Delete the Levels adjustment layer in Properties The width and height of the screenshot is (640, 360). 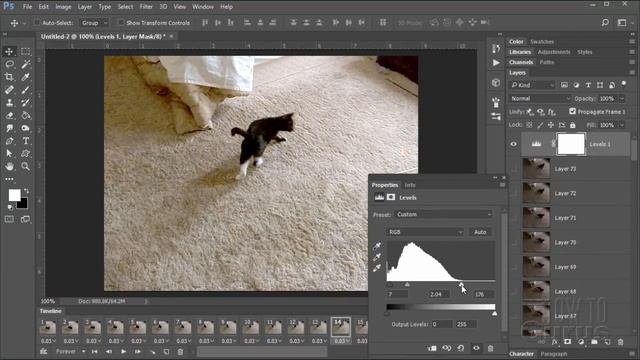pos(490,348)
